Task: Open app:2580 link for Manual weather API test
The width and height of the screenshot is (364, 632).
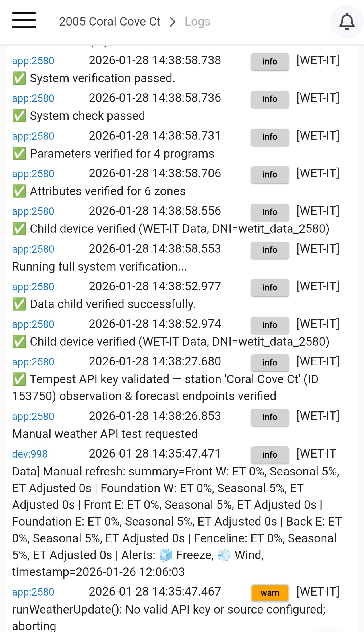Action: click(33, 417)
